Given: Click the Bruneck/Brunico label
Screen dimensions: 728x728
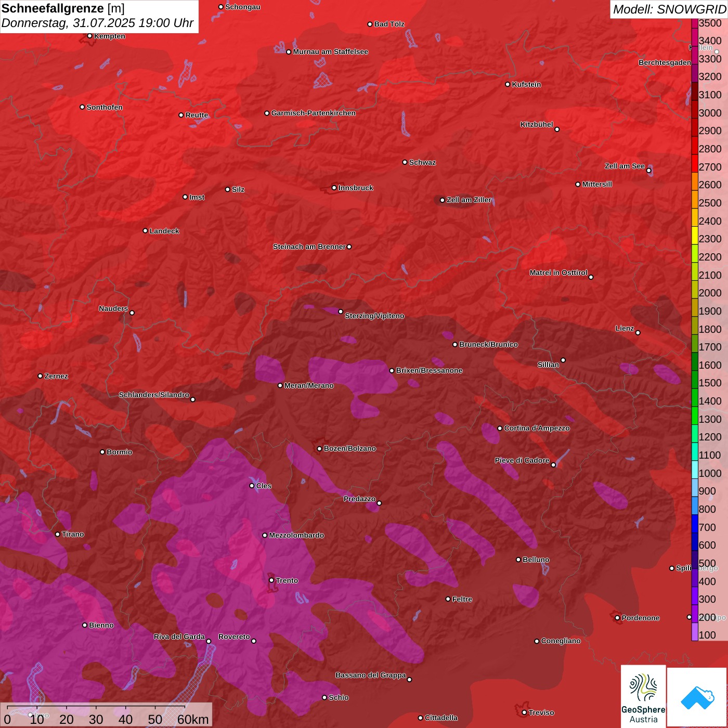Looking at the screenshot, I should tap(488, 344).
